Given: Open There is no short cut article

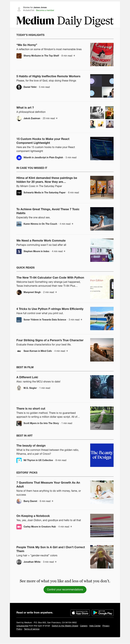Looking at the screenshot, I should [31, 408].
